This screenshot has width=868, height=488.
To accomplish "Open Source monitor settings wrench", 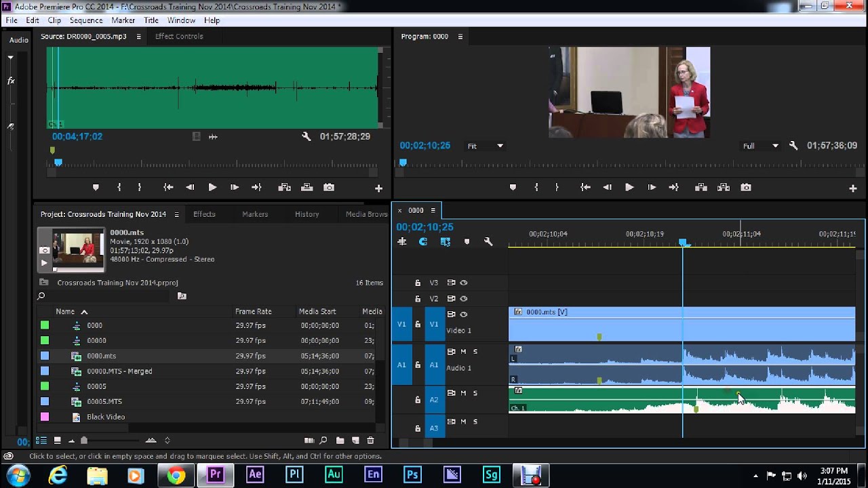I will pos(307,137).
